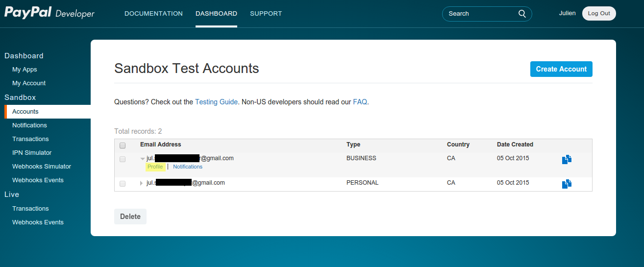Open the DOCUMENTATION tab
Screen dimensions: 644x267
coord(153,14)
